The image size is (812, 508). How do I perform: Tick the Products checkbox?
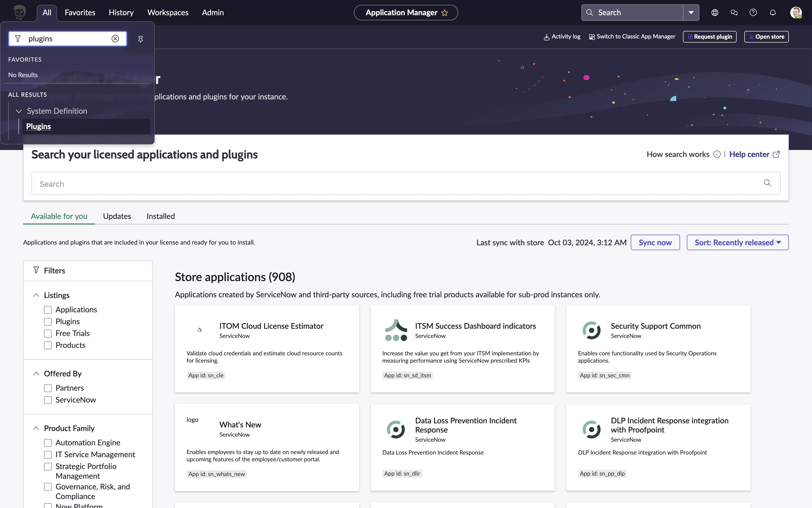click(x=48, y=345)
